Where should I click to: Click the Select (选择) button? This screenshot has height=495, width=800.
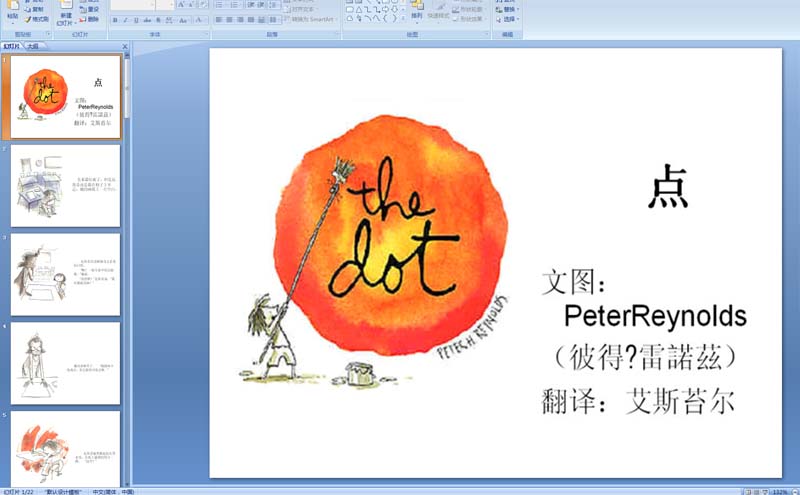coord(508,19)
